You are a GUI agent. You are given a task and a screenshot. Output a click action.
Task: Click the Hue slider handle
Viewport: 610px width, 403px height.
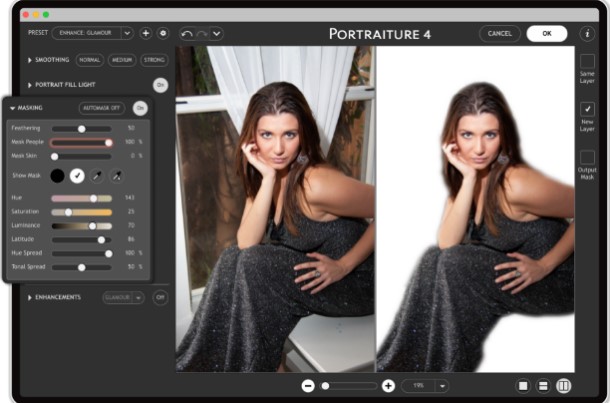pyautogui.click(x=93, y=198)
